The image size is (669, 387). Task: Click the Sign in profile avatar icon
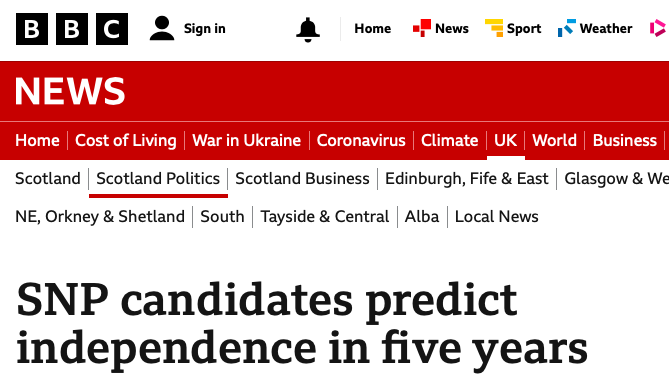pyautogui.click(x=162, y=29)
